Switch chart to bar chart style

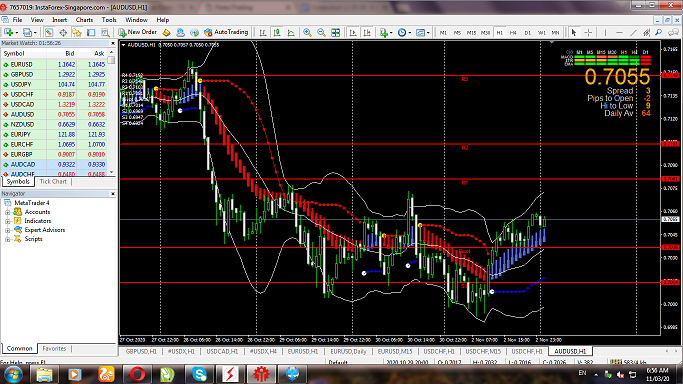point(263,33)
